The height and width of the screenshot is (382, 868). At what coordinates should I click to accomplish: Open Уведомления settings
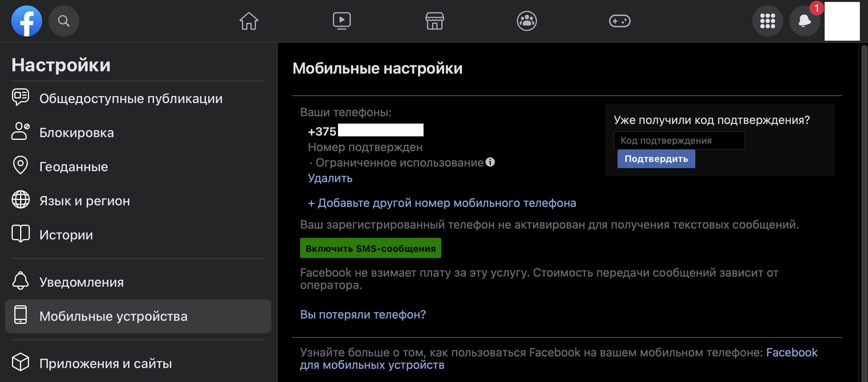[x=138, y=282]
